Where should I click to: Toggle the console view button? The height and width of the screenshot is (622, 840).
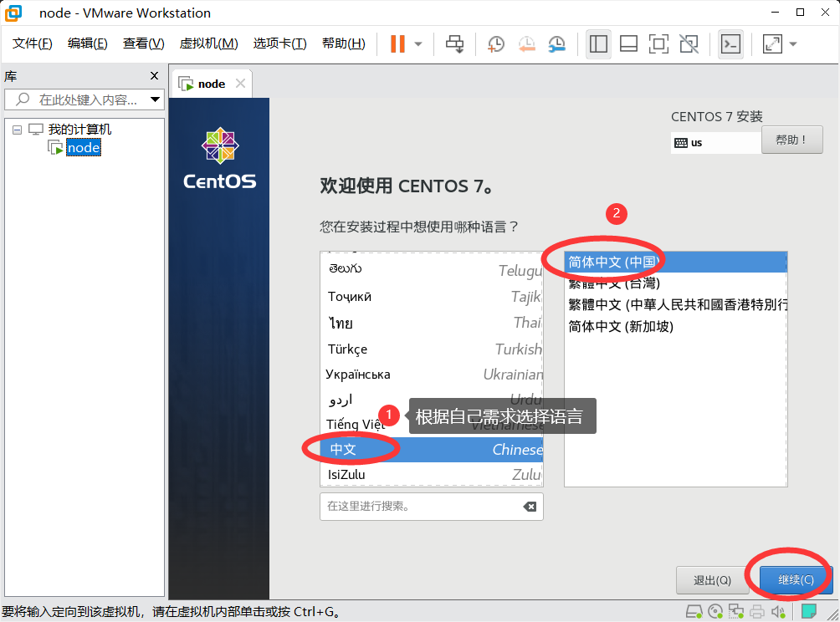(730, 43)
